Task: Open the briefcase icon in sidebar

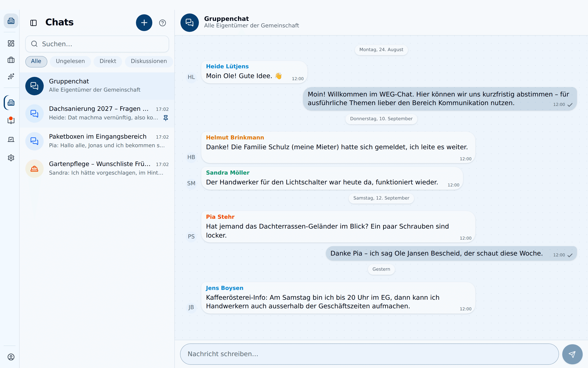Action: click(11, 60)
